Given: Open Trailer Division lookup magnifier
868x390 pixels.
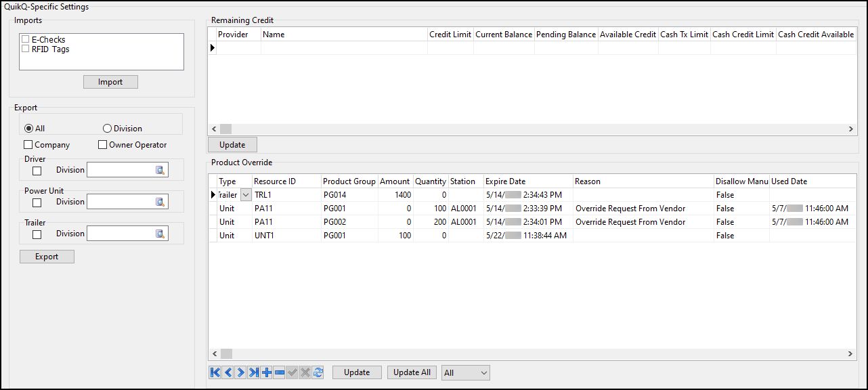Looking at the screenshot, I should [x=160, y=233].
